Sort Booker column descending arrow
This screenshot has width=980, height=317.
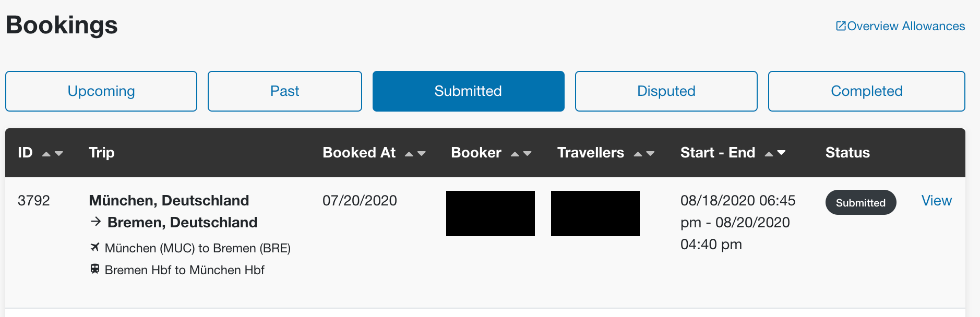pyautogui.click(x=527, y=154)
